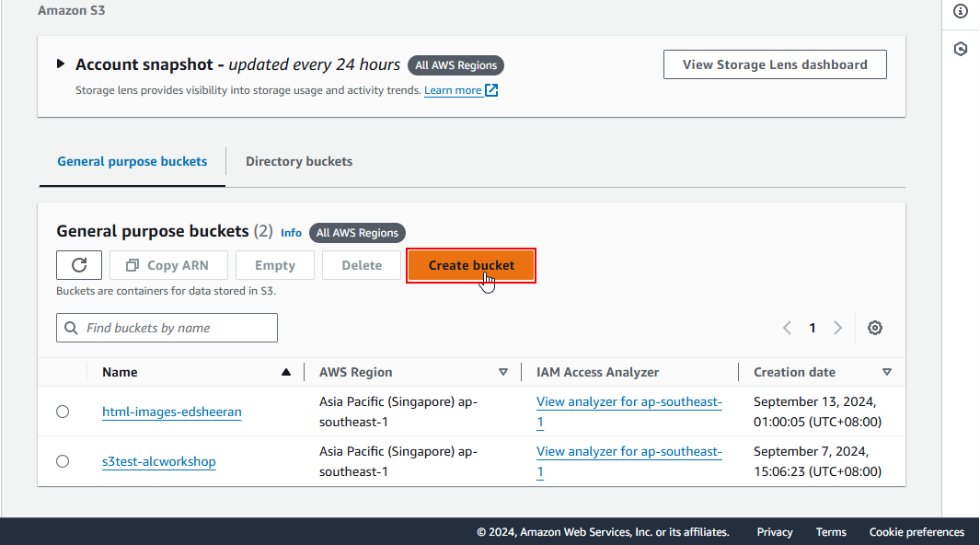Sort buckets by Name column arrow
This screenshot has width=980, height=545.
(x=286, y=372)
